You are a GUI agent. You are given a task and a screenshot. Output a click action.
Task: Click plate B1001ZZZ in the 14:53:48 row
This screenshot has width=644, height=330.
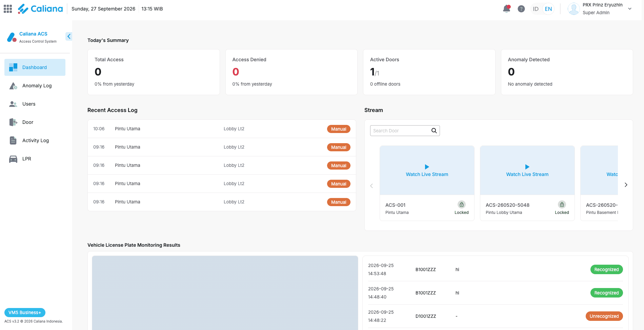426,270
